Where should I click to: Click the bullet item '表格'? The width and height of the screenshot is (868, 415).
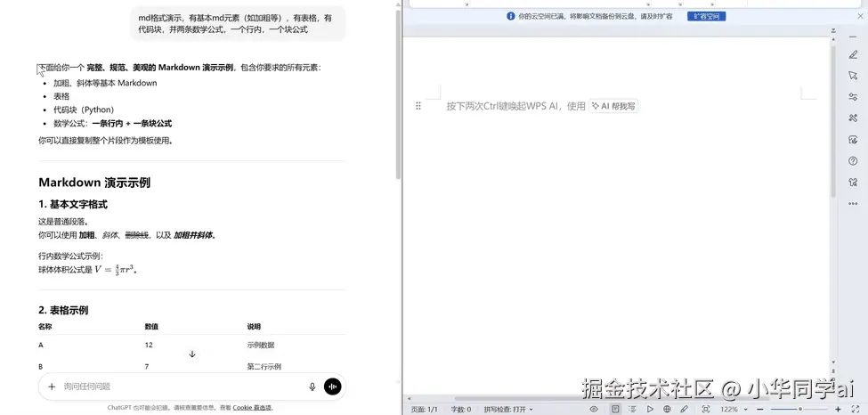click(x=61, y=96)
